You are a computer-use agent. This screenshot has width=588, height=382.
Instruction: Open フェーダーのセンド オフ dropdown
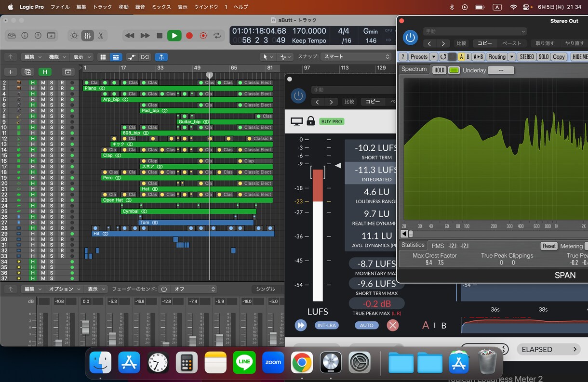pos(194,289)
